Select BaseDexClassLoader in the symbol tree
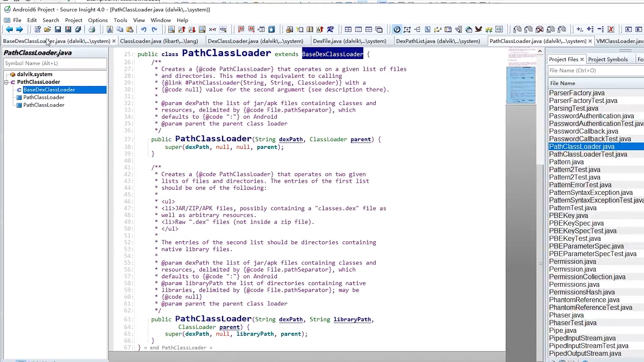Screen dimensions: 644x362 pyautogui.click(x=49, y=90)
